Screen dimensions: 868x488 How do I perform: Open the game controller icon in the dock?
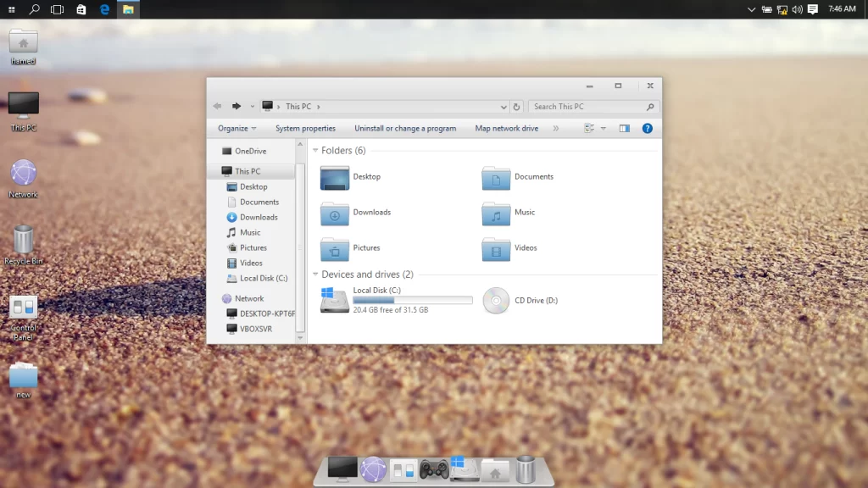click(x=434, y=469)
